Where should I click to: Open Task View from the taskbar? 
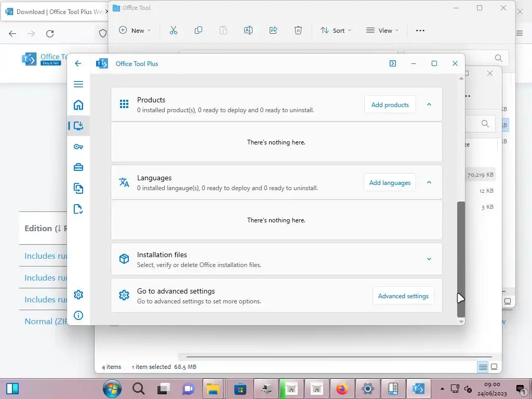164,389
